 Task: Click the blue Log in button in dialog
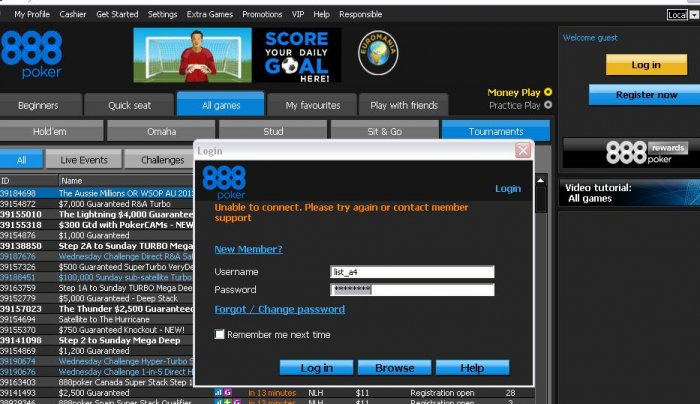click(316, 367)
